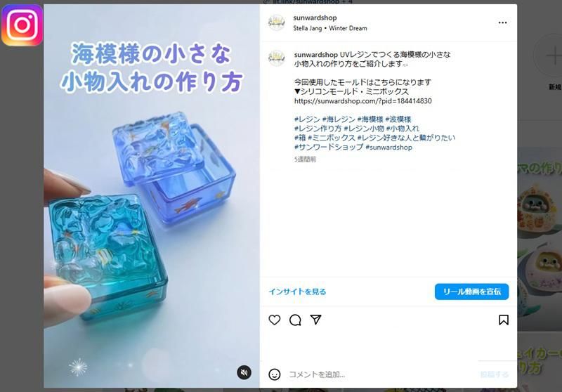Click sunwardshop avatar in post header
The height and width of the screenshot is (392, 562).
click(276, 22)
